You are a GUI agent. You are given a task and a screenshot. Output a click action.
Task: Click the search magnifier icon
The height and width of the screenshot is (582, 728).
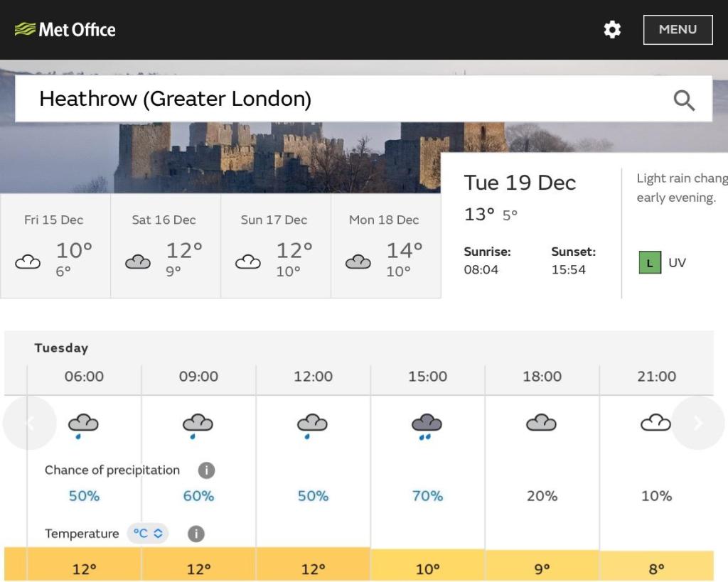(x=684, y=100)
